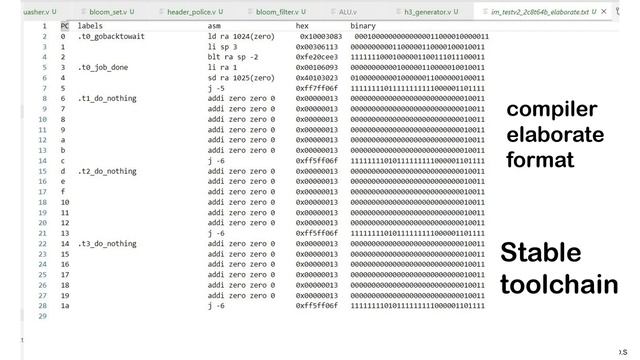Click the 'li ra 1' instruction

(x=222, y=67)
